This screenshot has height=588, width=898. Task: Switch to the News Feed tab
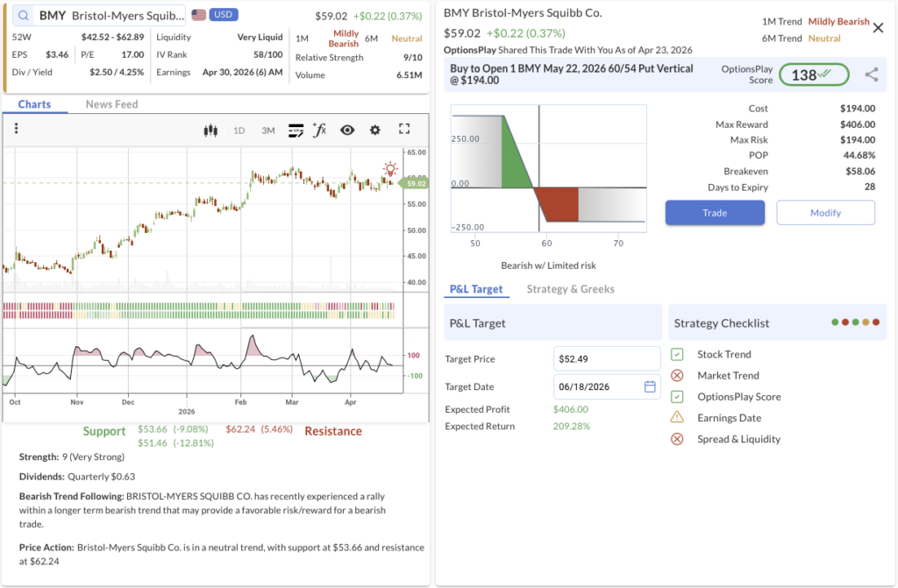click(x=111, y=104)
